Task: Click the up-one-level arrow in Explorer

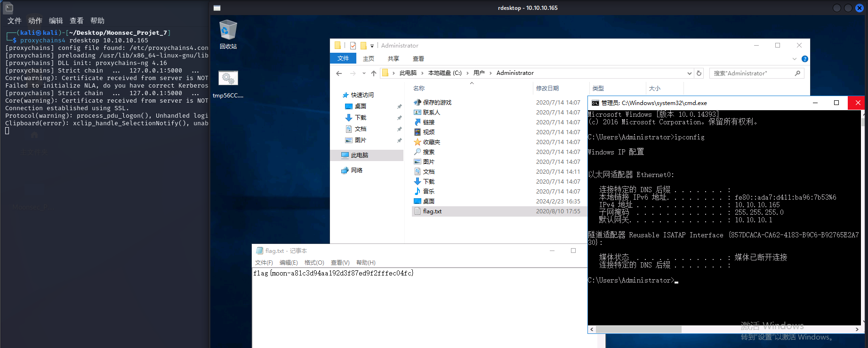Action: click(x=374, y=73)
